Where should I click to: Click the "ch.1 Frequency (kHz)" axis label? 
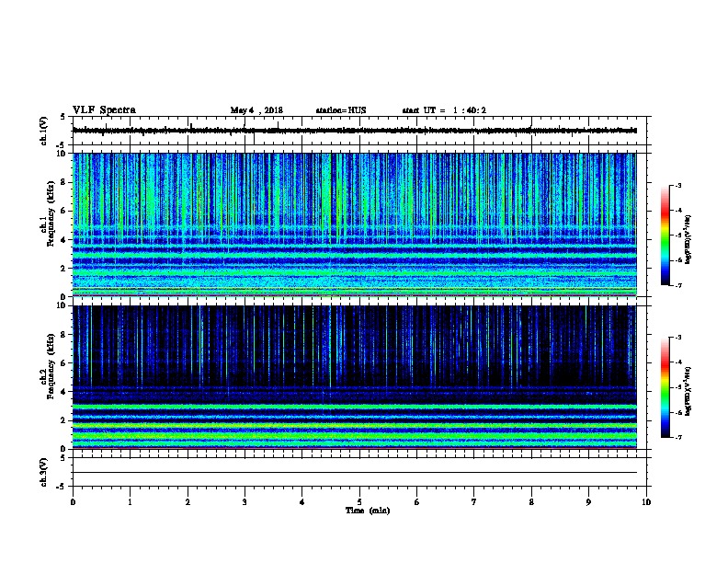pos(48,214)
